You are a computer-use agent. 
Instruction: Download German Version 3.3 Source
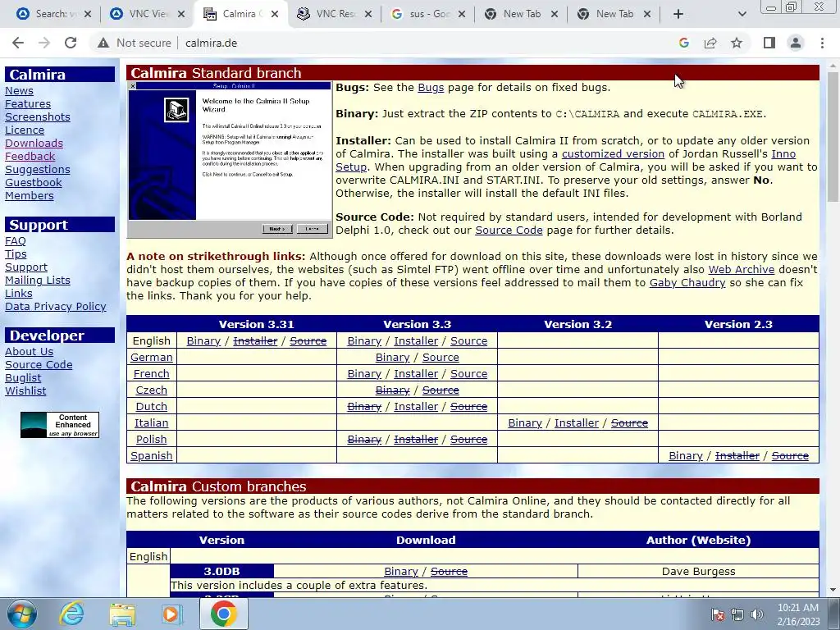(441, 358)
